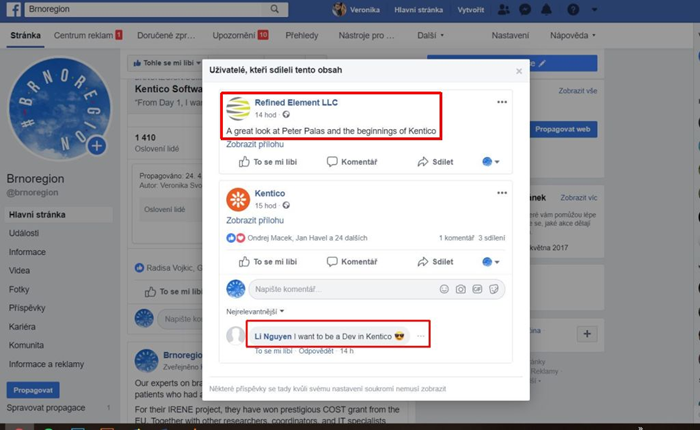Show attachment on Kentico post

(x=254, y=221)
